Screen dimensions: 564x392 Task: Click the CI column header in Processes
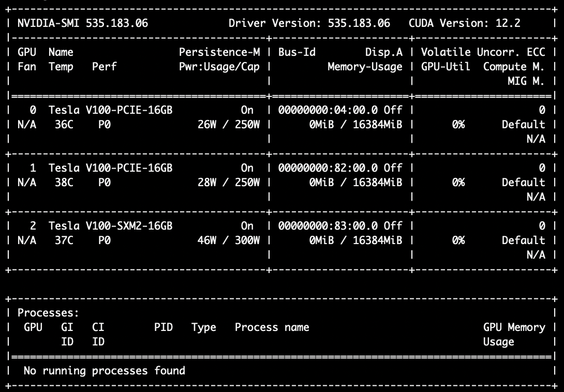(x=98, y=327)
